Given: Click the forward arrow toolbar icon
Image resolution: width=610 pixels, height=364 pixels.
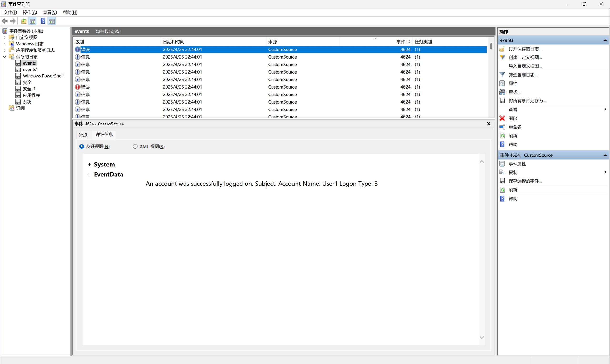Looking at the screenshot, I should pyautogui.click(x=13, y=21).
